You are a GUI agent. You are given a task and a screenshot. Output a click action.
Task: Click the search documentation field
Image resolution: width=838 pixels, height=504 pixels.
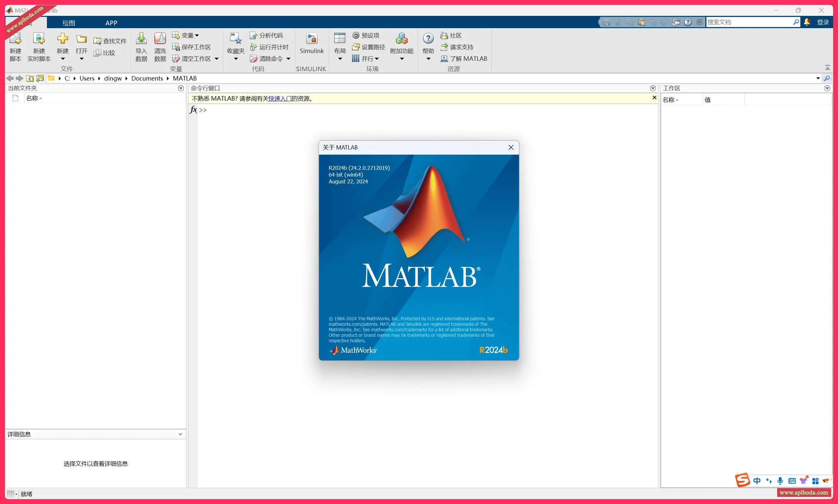click(747, 22)
